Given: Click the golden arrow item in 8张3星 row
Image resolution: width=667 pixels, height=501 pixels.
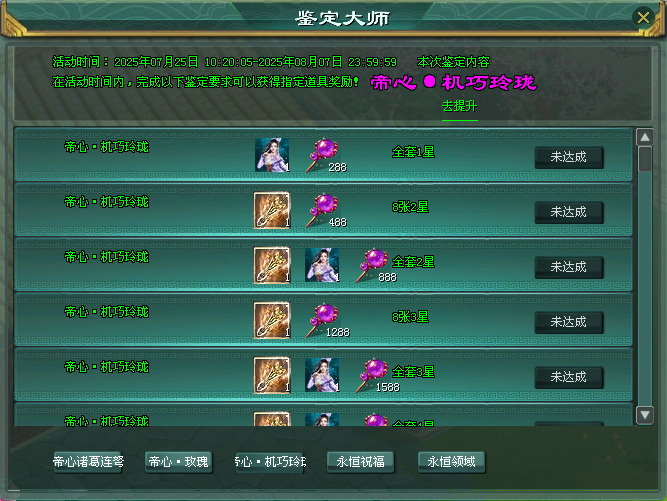Looking at the screenshot, I should pos(272,320).
